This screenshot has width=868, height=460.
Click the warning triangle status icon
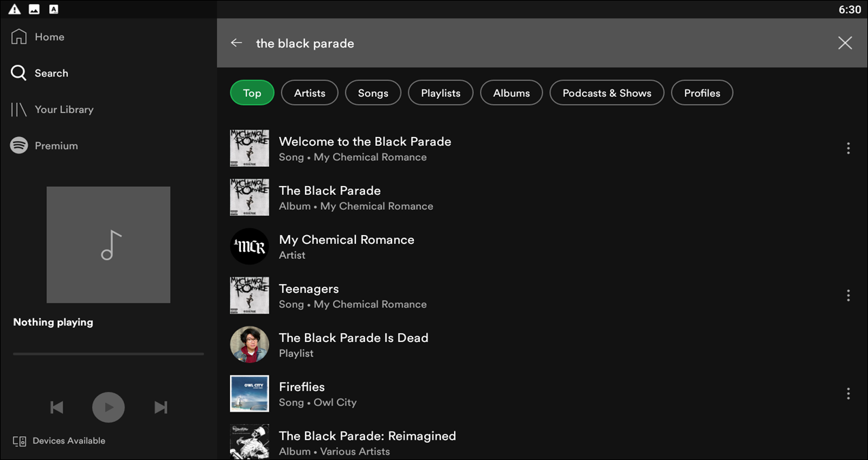(x=14, y=9)
